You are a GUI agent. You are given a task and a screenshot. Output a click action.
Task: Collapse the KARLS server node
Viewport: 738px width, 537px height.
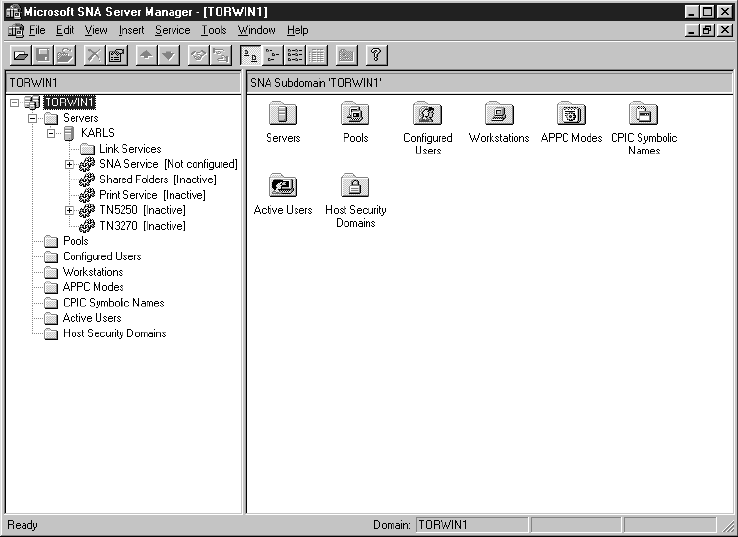(53, 133)
